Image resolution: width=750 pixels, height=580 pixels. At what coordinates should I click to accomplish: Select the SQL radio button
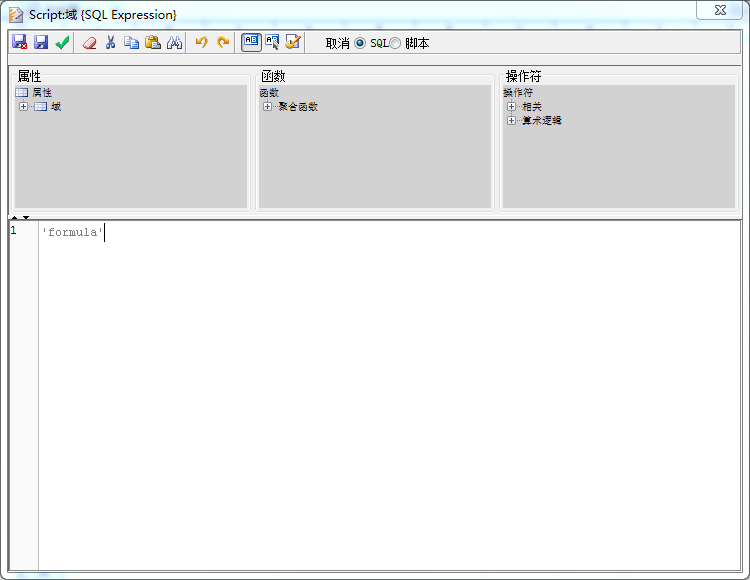pos(360,44)
